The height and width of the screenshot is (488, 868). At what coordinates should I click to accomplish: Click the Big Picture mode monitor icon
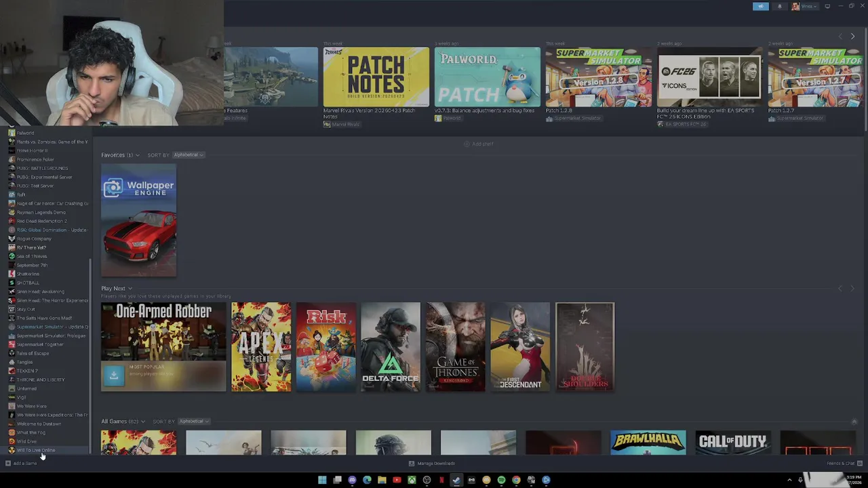827,6
